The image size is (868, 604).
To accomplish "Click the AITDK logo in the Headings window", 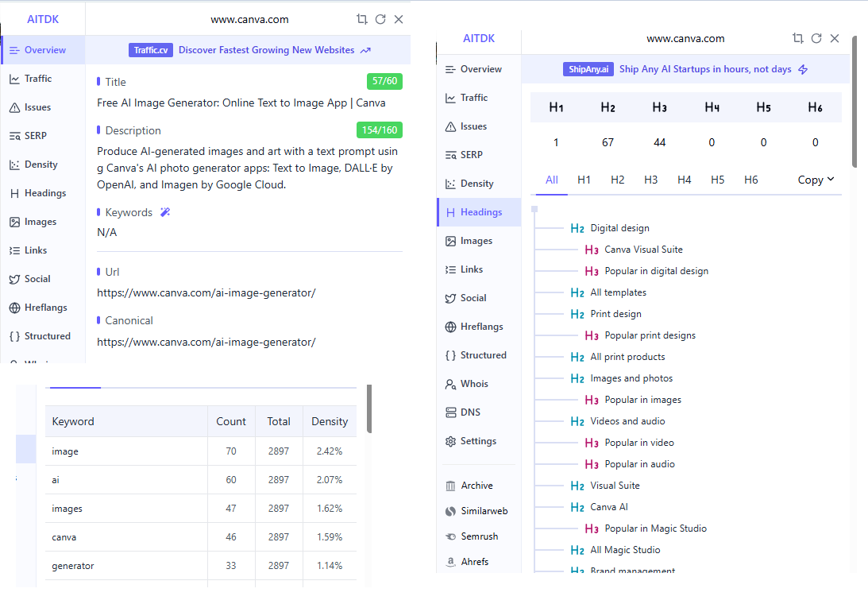I will [479, 38].
